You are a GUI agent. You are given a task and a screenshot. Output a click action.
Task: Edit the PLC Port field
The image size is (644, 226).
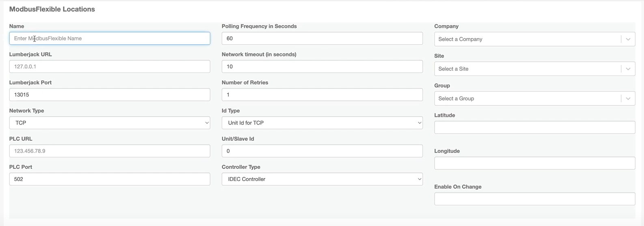[x=110, y=179]
